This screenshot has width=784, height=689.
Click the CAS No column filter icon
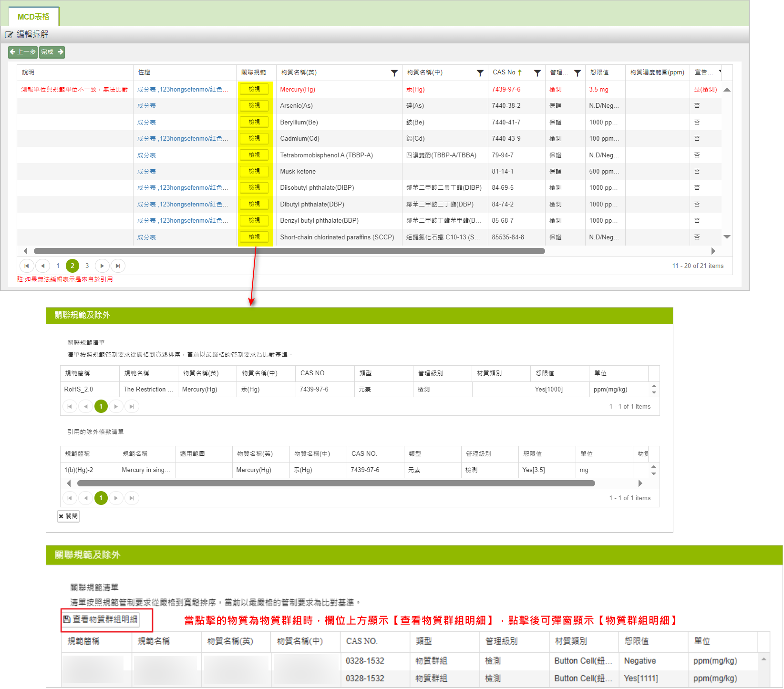pos(537,73)
